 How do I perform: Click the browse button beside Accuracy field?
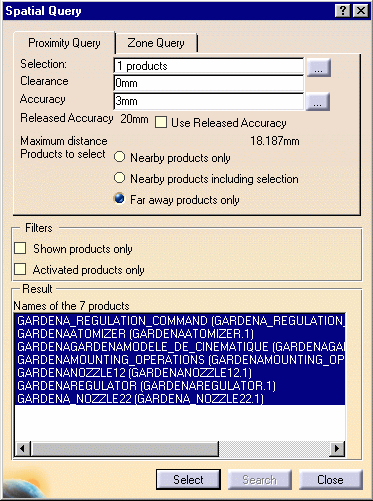point(318,102)
